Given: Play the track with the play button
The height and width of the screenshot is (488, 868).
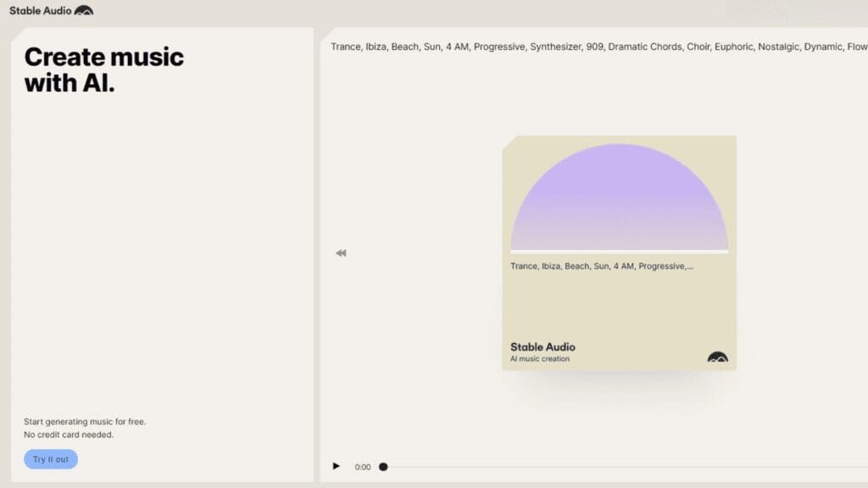Looking at the screenshot, I should tap(336, 467).
